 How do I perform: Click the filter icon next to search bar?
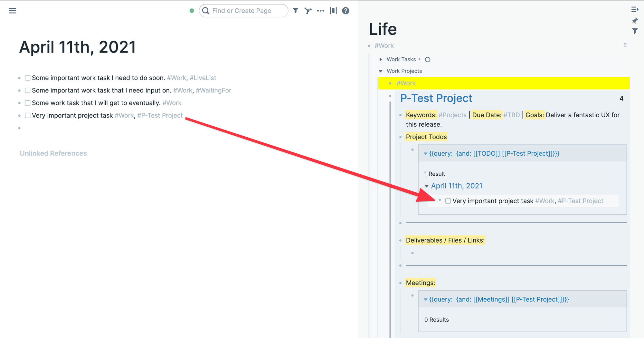[x=295, y=11]
